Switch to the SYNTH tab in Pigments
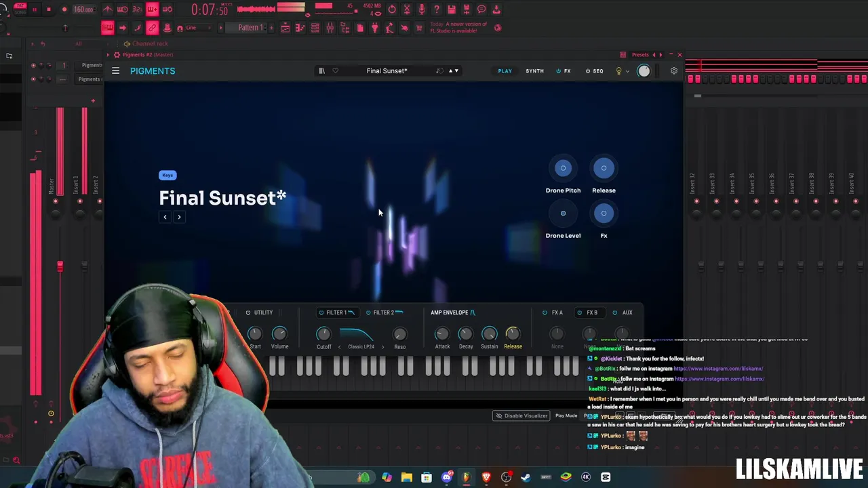Viewport: 868px width, 488px height. (x=534, y=70)
